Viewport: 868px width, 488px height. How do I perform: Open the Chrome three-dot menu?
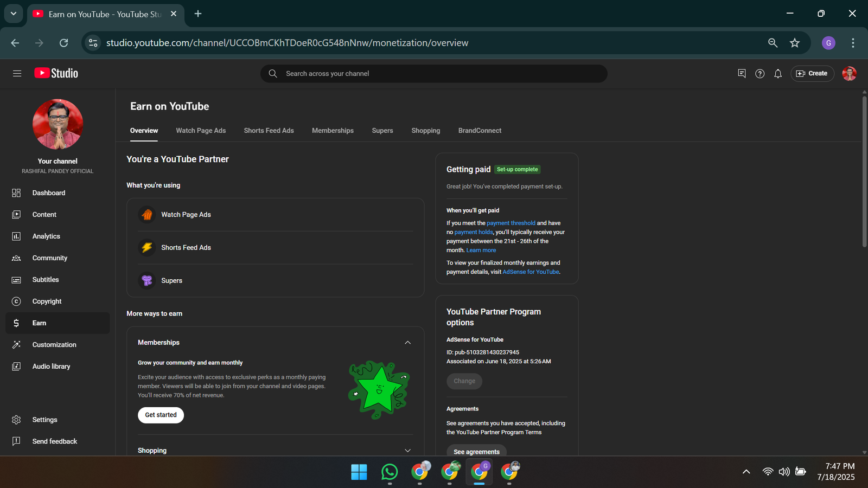(853, 43)
